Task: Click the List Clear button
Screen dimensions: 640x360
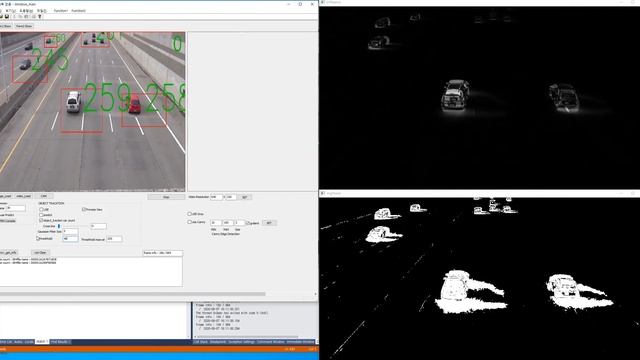Action: click(40, 253)
